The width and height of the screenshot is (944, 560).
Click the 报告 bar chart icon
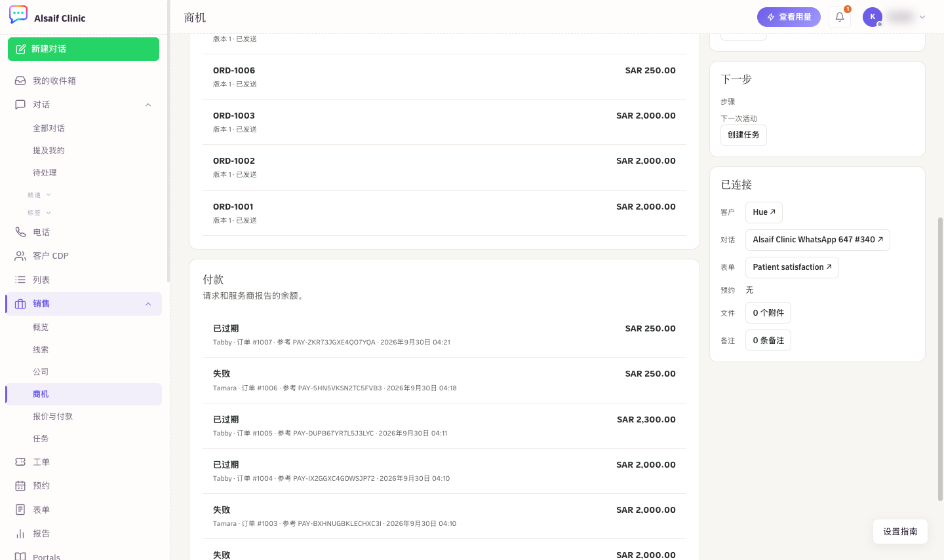pos(20,533)
